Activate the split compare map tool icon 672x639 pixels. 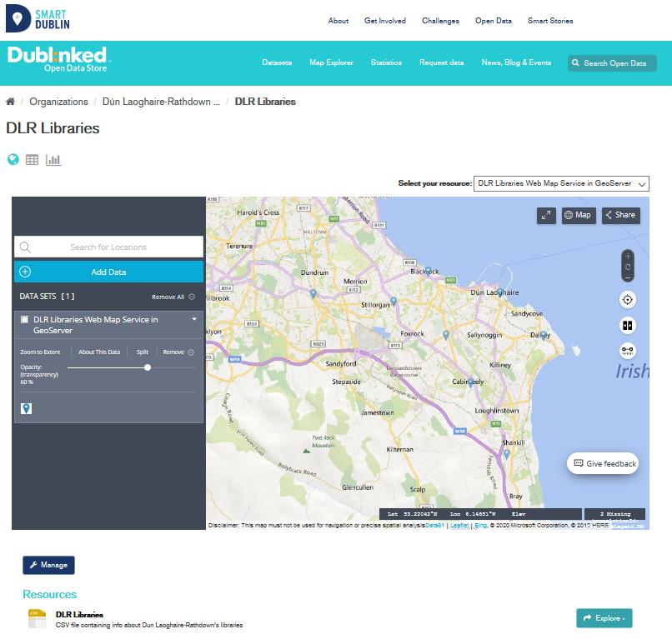click(x=628, y=325)
